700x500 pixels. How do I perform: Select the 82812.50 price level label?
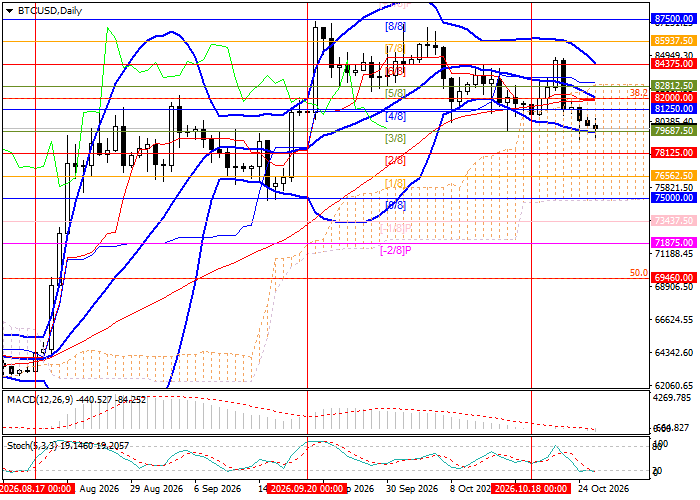point(673,85)
